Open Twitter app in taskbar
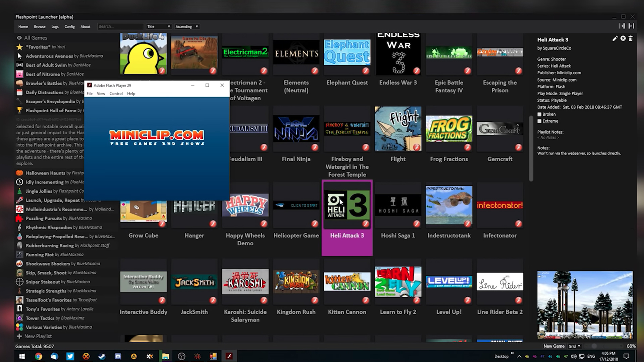This screenshot has height=362, width=644. (70, 356)
